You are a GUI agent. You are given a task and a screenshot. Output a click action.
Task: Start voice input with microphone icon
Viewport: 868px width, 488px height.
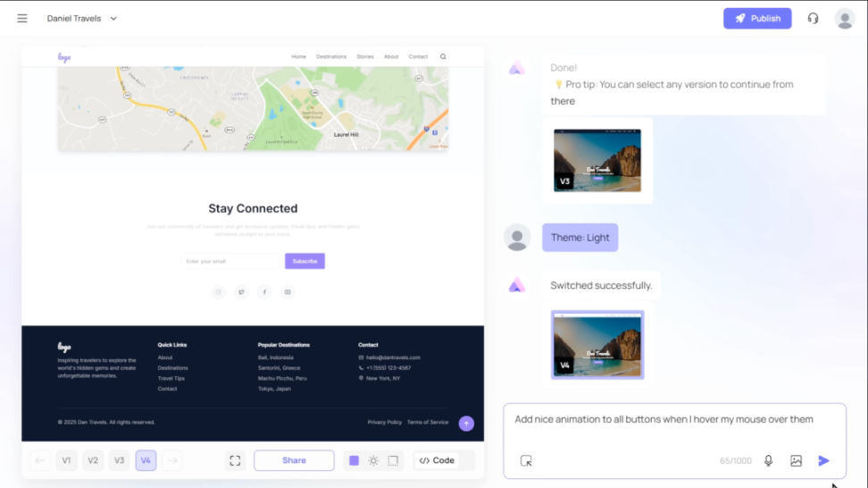(768, 460)
